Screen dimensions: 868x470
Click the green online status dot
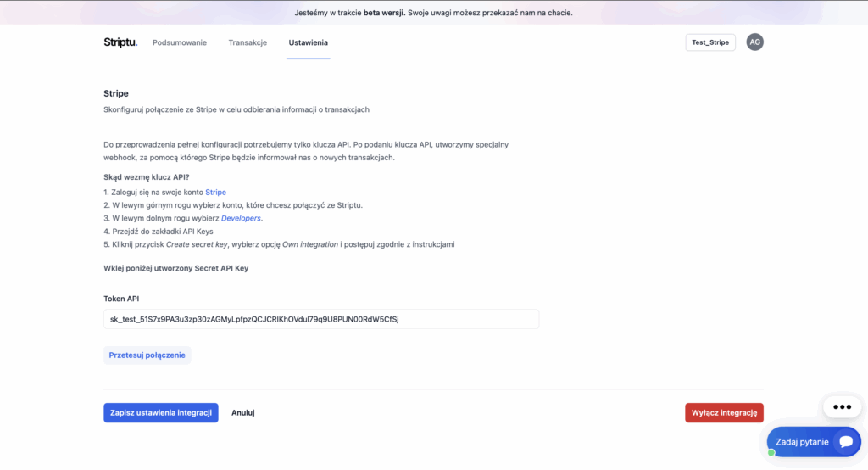pos(771,453)
